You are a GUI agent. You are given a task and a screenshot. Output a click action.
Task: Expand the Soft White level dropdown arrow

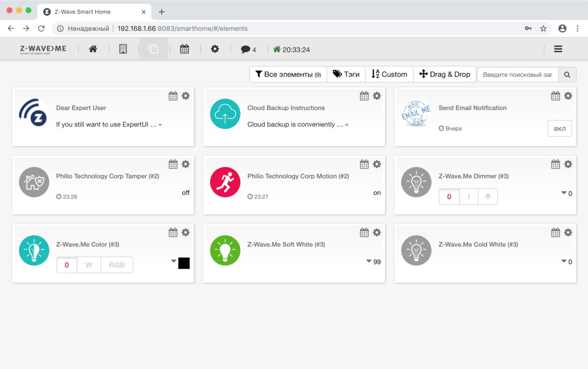tap(368, 261)
